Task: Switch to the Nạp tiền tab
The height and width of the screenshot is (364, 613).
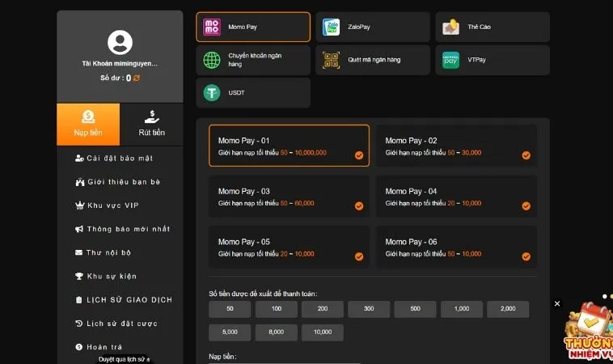Action: click(88, 125)
